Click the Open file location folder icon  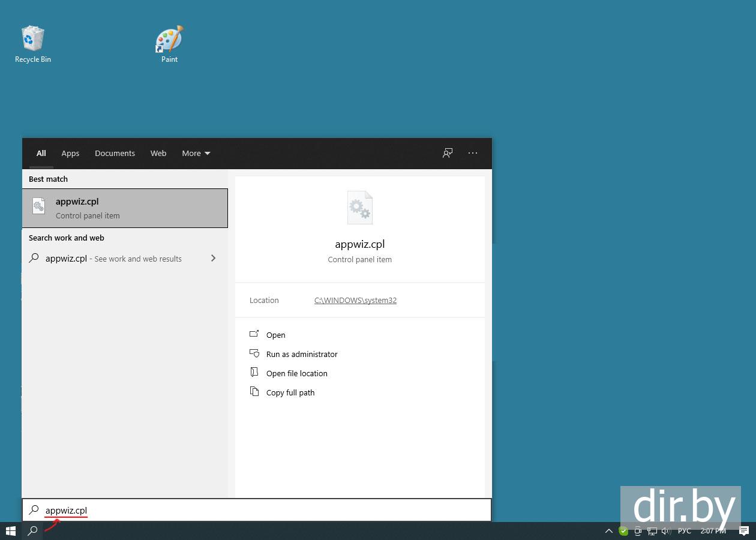pos(254,373)
